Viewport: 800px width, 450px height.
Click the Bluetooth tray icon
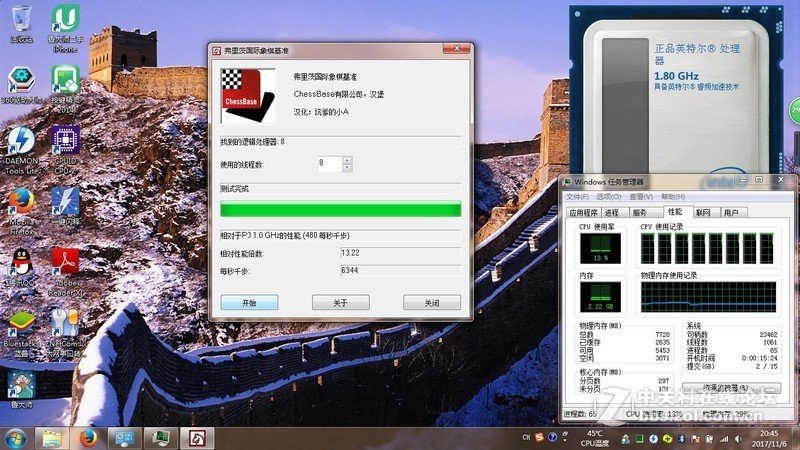point(681,439)
